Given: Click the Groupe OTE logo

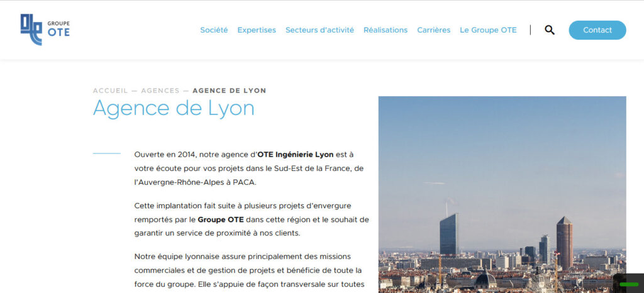Looking at the screenshot, I should click(x=45, y=30).
